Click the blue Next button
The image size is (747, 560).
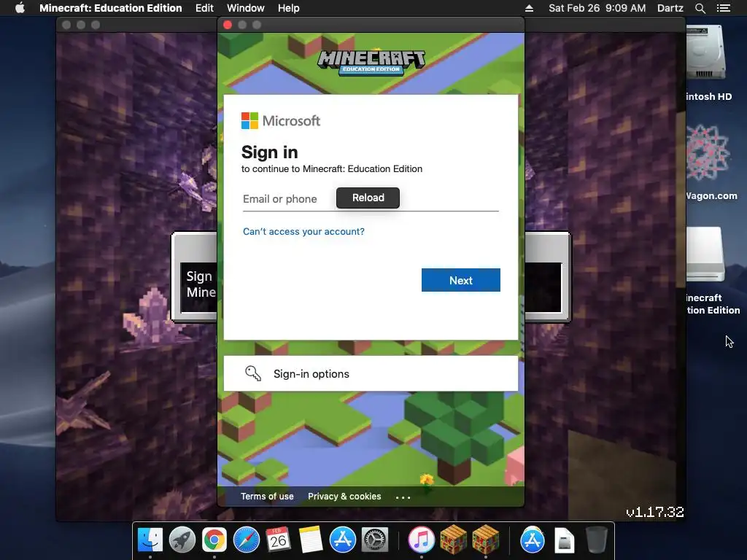(x=461, y=280)
